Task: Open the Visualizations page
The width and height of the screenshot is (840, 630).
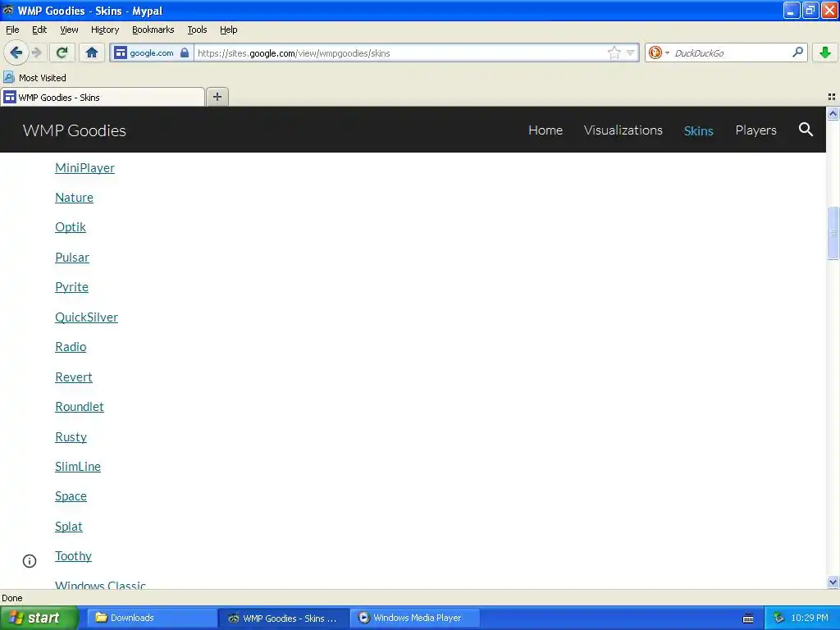Action: pyautogui.click(x=623, y=130)
